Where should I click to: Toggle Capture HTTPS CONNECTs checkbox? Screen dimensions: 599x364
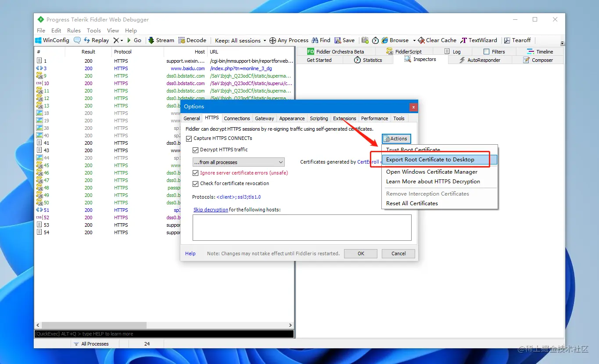coord(189,139)
